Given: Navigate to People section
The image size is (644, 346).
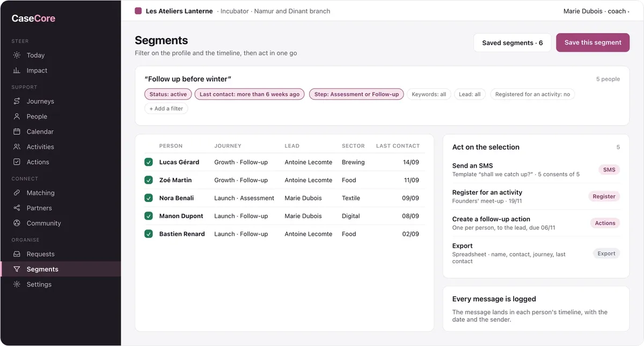Looking at the screenshot, I should [x=60, y=116].
